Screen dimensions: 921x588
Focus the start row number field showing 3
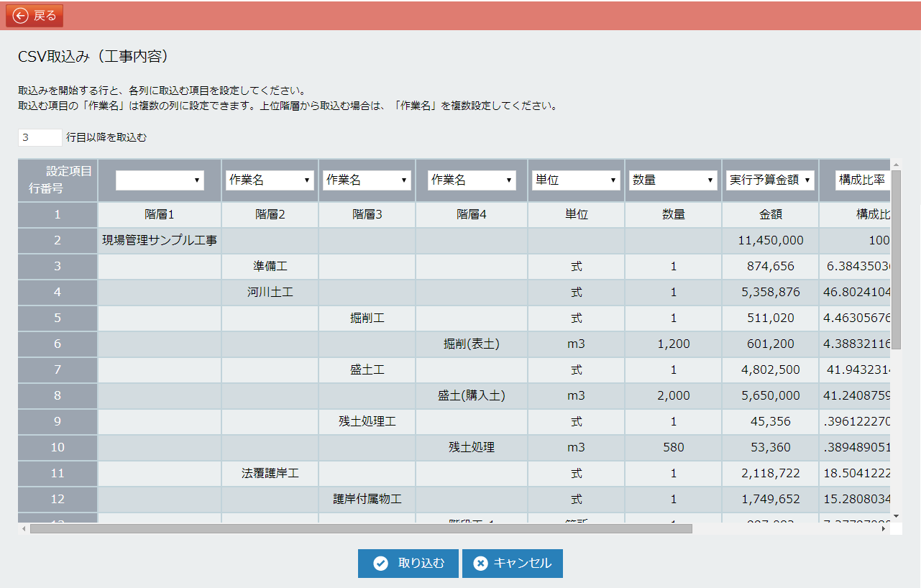pos(40,137)
